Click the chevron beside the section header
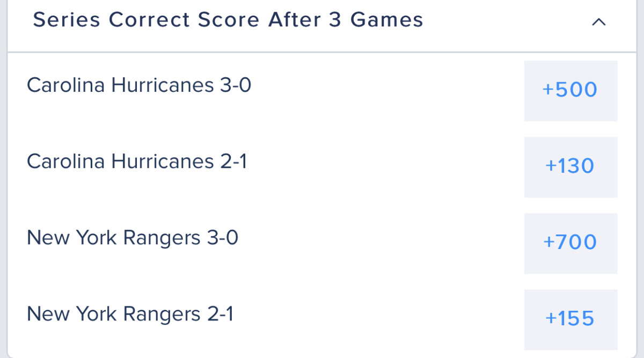Image resolution: width=644 pixels, height=358 pixels. click(x=599, y=23)
